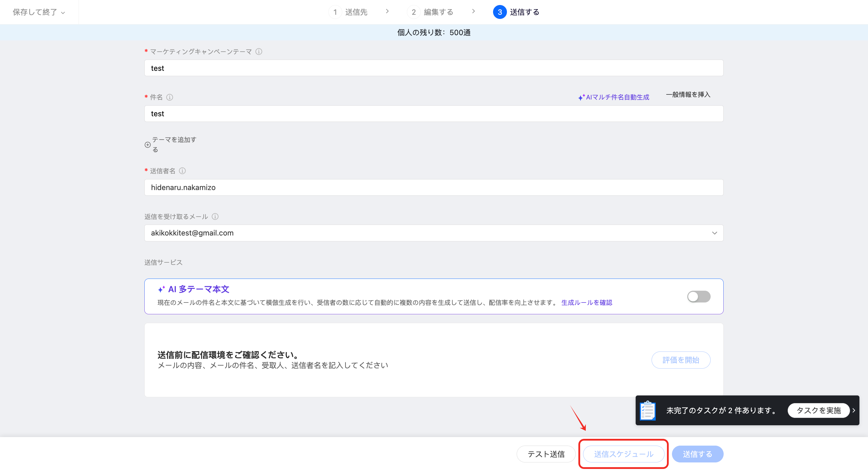This screenshot has height=471, width=868.
Task: Click info icon beside 件名 label
Action: pos(169,97)
